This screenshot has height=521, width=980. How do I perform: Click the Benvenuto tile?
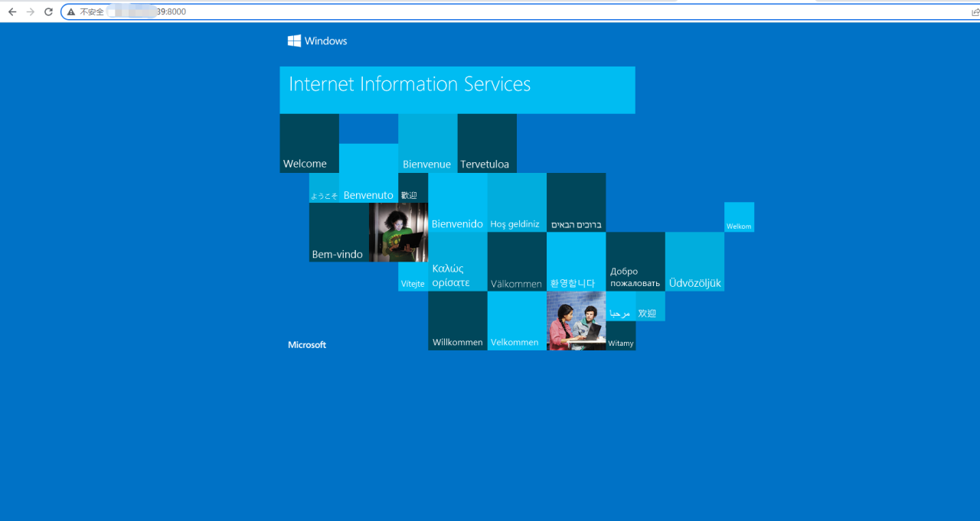368,173
